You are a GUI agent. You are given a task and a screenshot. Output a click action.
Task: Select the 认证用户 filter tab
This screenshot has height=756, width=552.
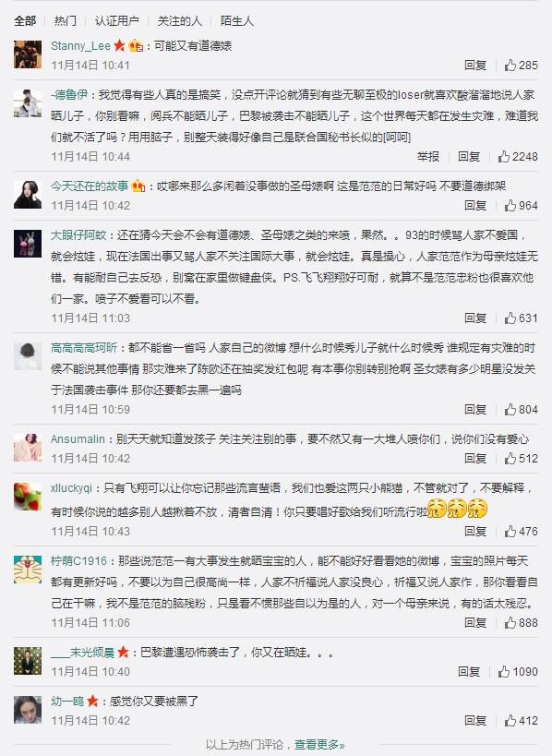tap(117, 20)
